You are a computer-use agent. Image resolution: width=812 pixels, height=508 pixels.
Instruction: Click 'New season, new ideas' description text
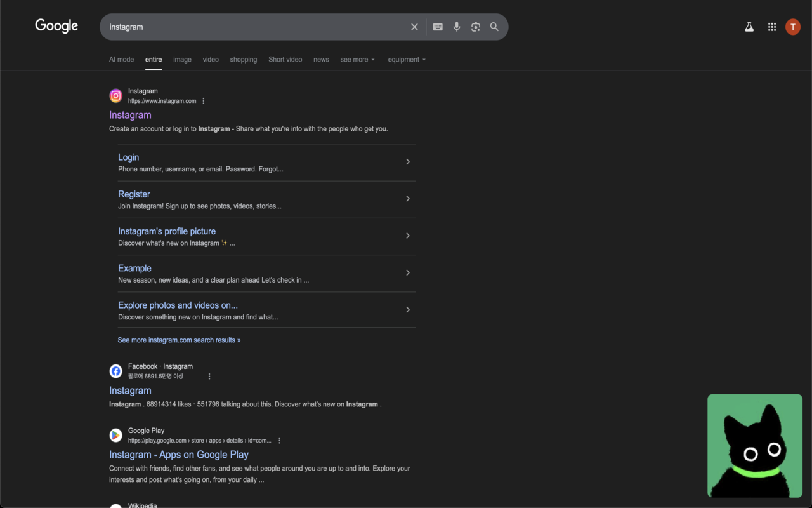click(213, 280)
